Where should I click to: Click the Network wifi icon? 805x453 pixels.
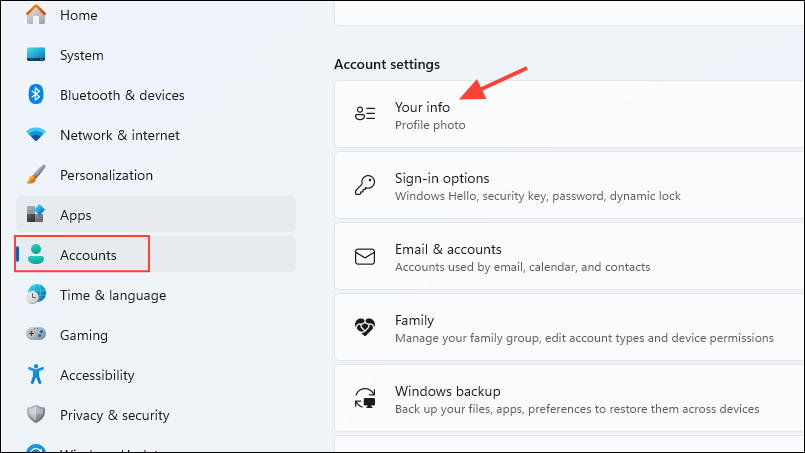[x=36, y=135]
